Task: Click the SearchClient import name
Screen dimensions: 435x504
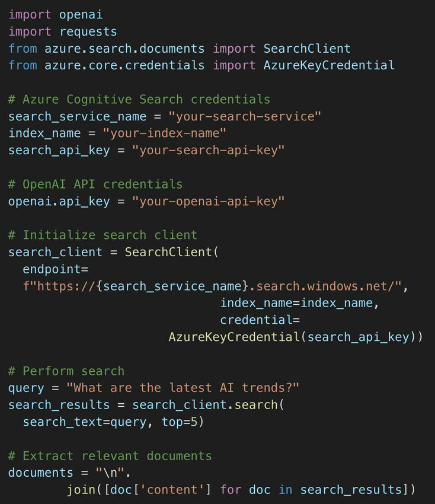Action: pos(307,49)
